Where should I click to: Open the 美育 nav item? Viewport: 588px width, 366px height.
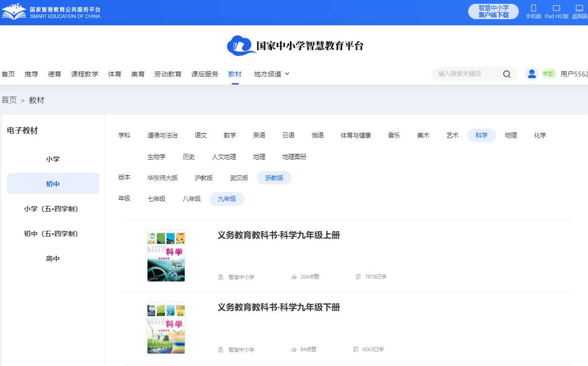(x=138, y=74)
